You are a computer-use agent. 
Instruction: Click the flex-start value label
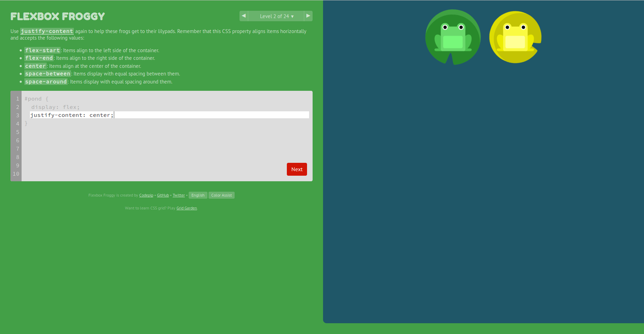pos(42,50)
